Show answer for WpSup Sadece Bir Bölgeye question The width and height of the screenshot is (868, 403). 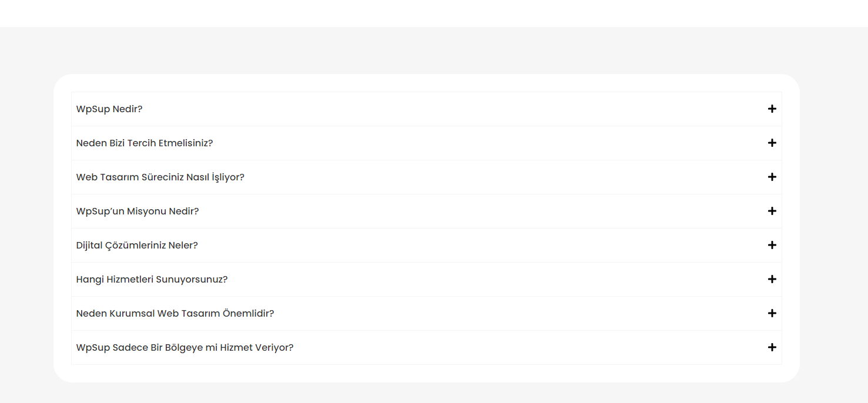(x=185, y=347)
